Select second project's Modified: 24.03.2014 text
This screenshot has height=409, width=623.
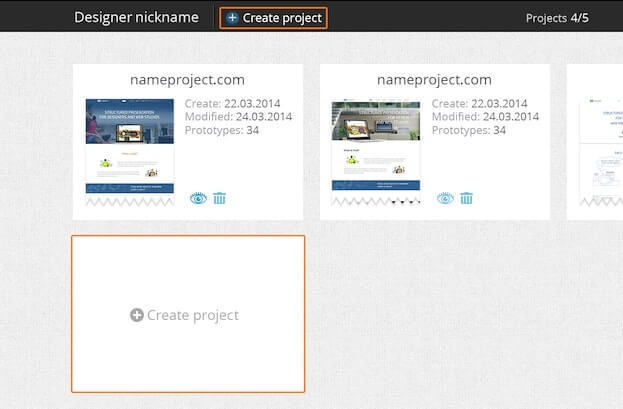click(x=486, y=117)
